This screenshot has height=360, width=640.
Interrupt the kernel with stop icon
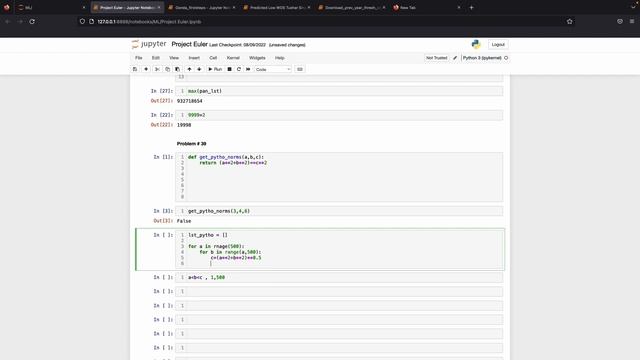tap(229, 69)
